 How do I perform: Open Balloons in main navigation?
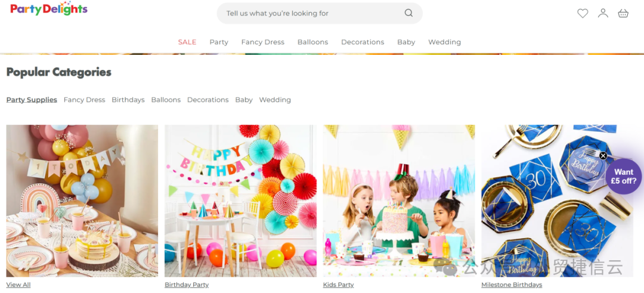[312, 42]
